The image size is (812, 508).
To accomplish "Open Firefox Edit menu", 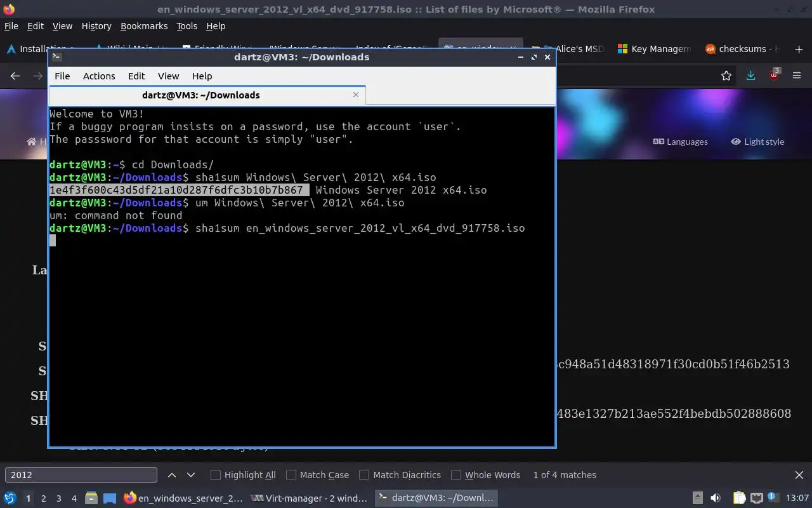I will coord(36,26).
